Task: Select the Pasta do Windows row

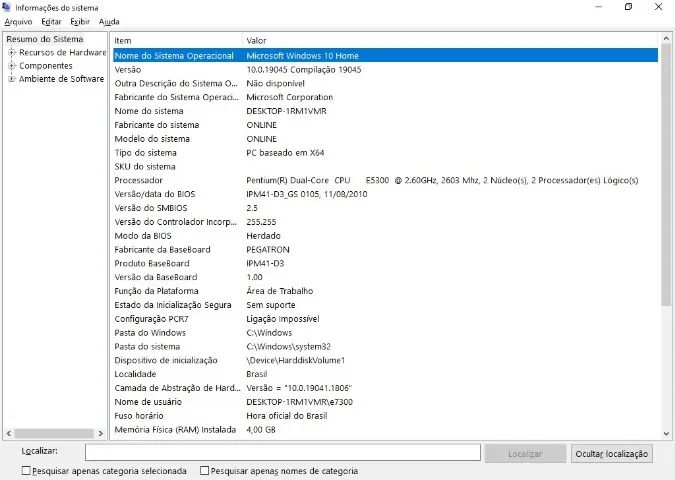Action: coord(385,333)
